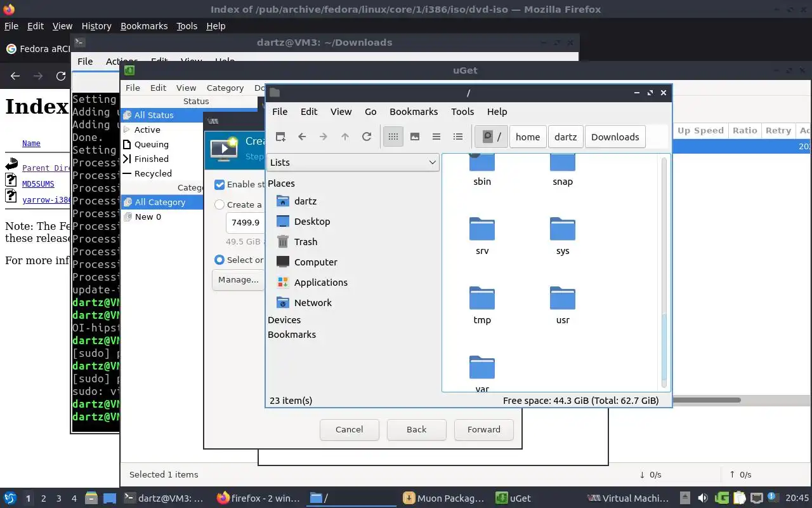This screenshot has width=812, height=508.
Task: Click the uGet horizontal scrollbar
Action: pos(706,400)
